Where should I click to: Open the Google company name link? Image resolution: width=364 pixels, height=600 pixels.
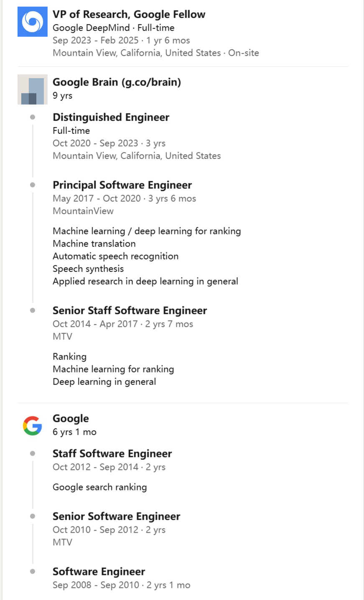coord(71,418)
